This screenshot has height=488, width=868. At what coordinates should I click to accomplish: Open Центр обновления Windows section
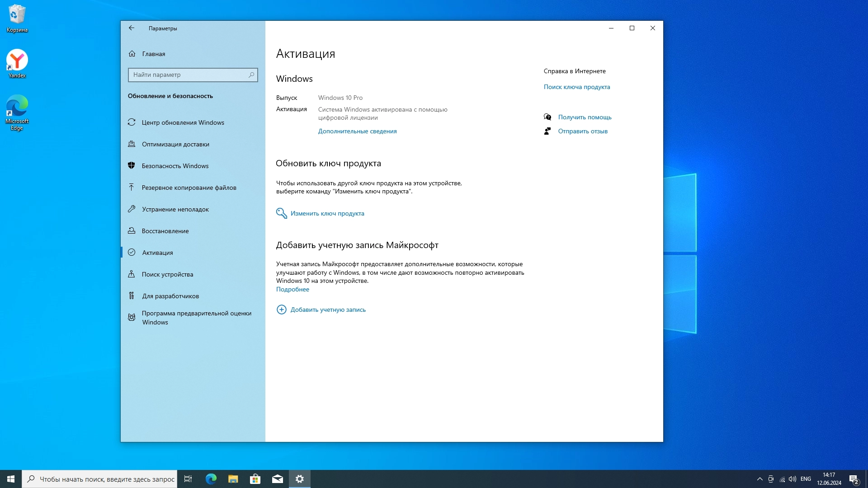pyautogui.click(x=183, y=122)
